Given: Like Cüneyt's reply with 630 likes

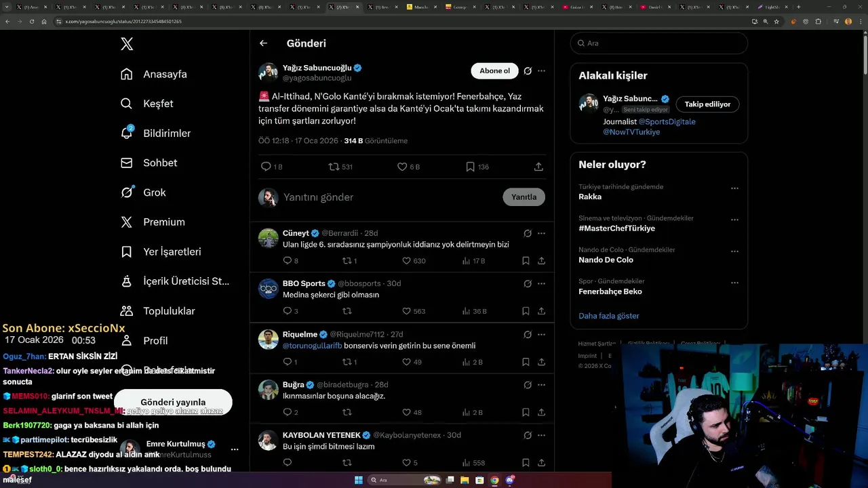Looking at the screenshot, I should pos(414,261).
